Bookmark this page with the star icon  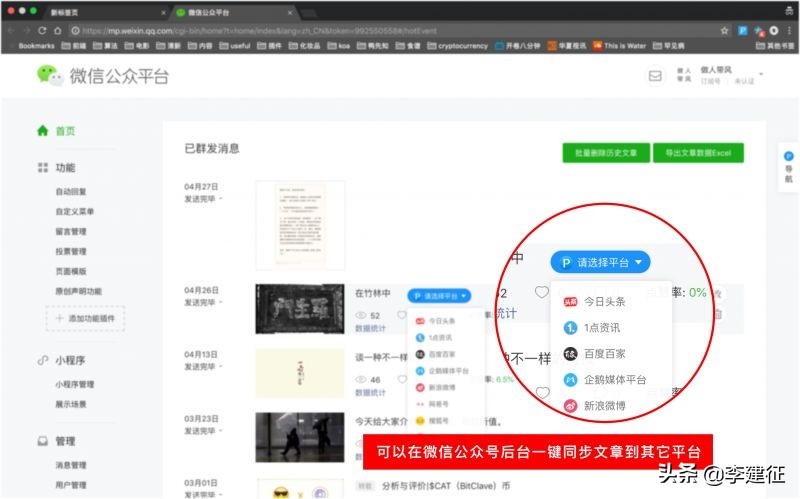click(x=724, y=31)
